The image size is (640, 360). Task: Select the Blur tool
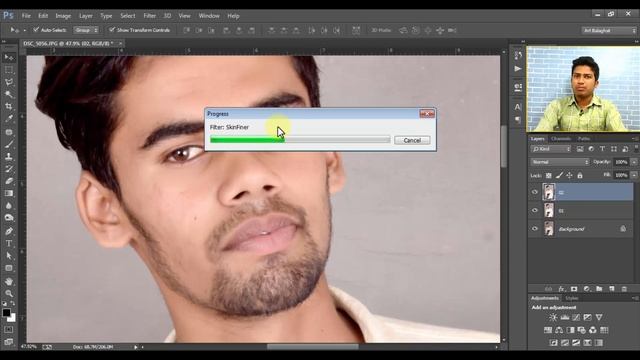9,206
